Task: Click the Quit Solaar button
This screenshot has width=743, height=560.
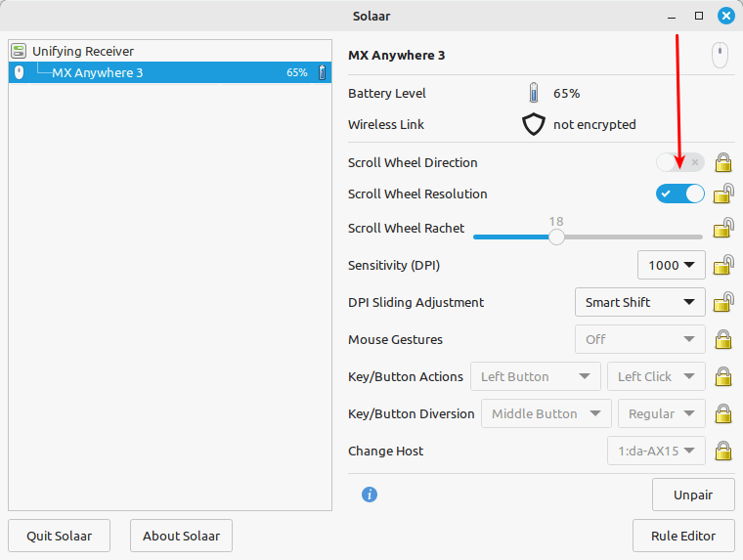Action: (60, 536)
